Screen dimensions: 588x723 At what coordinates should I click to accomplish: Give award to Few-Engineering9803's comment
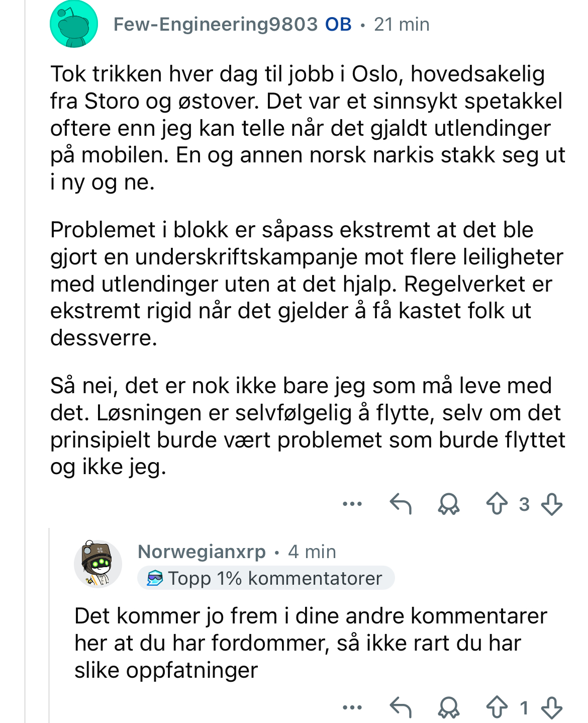pyautogui.click(x=449, y=504)
